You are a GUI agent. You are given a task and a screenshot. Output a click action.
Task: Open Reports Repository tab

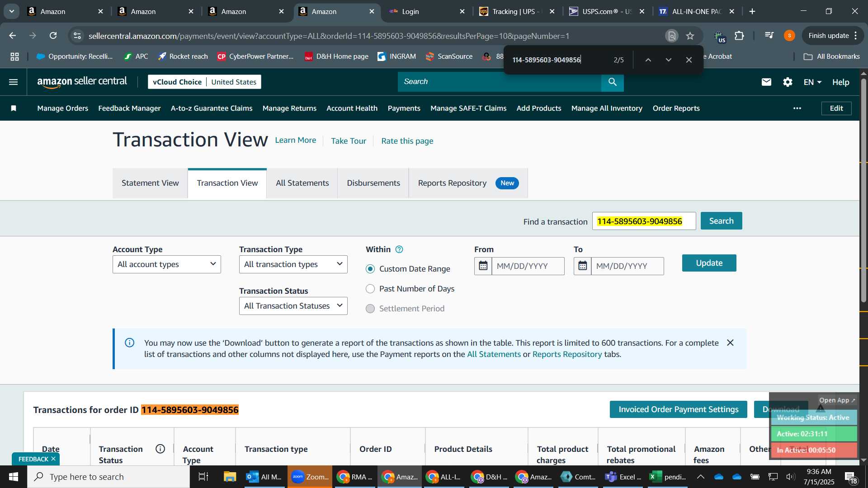pyautogui.click(x=468, y=183)
